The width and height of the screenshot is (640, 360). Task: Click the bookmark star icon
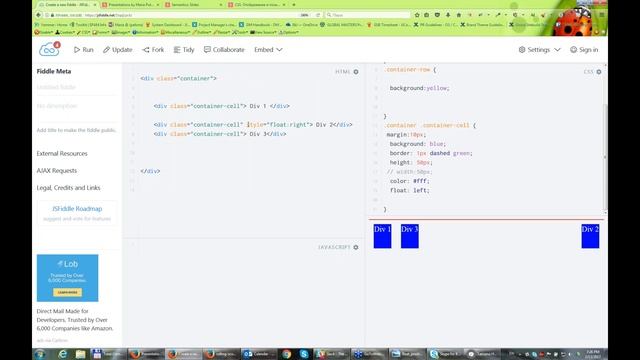coord(417,15)
